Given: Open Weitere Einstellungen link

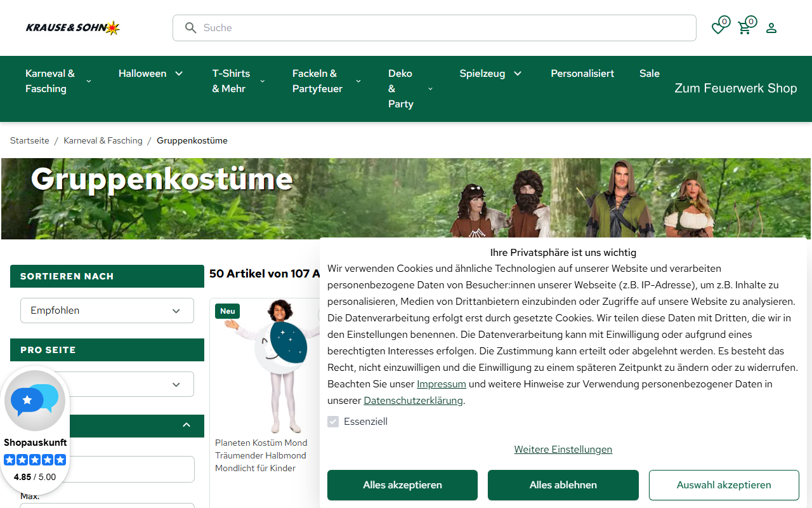Looking at the screenshot, I should 563,450.
